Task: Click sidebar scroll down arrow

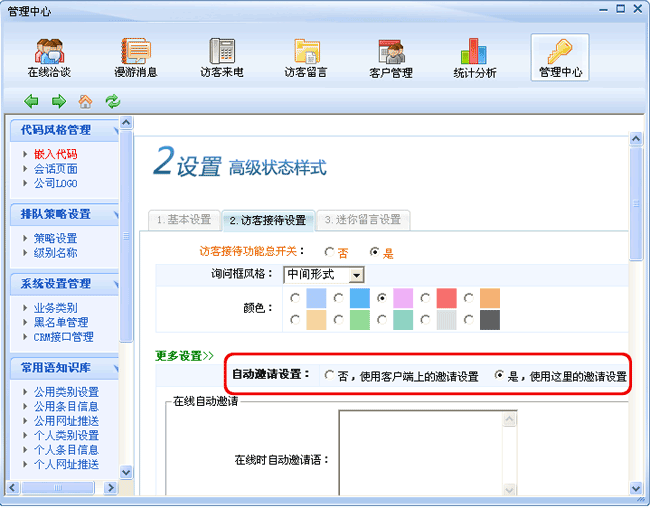Action: (x=126, y=472)
